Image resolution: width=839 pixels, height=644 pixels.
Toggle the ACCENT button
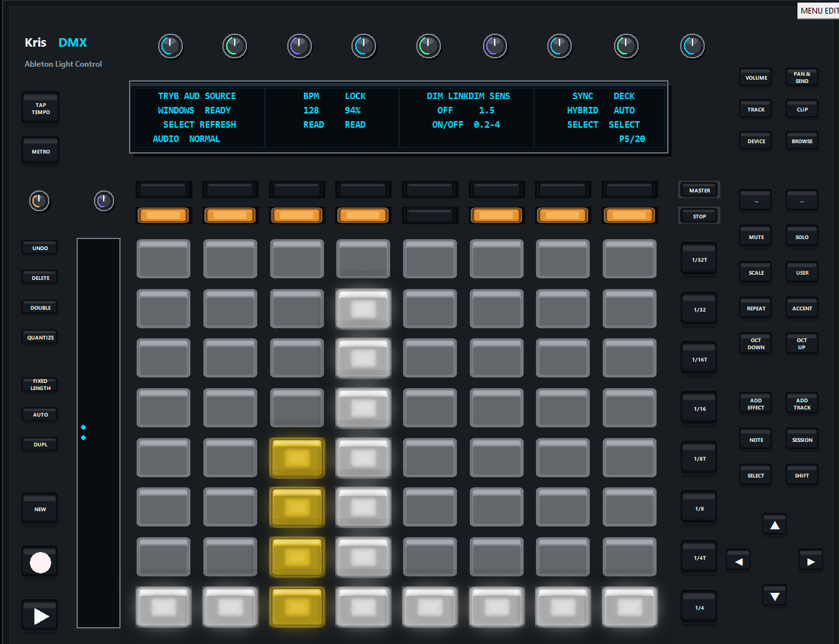coord(802,308)
